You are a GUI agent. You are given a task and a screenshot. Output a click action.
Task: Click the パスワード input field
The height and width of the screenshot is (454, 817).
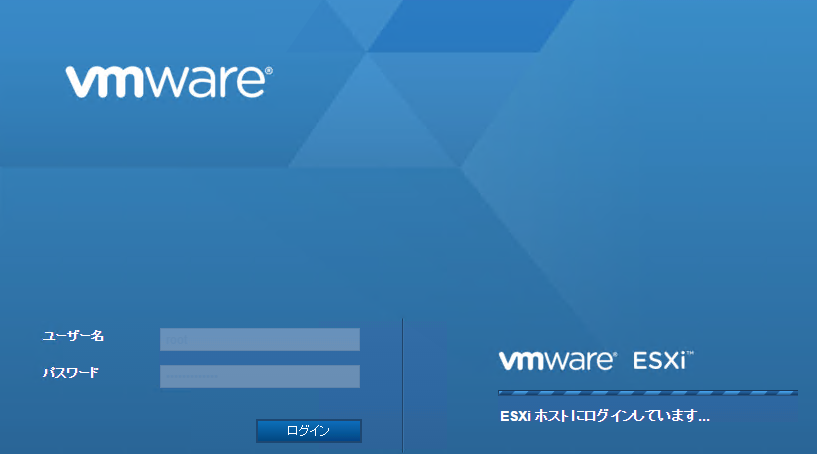pos(259,376)
